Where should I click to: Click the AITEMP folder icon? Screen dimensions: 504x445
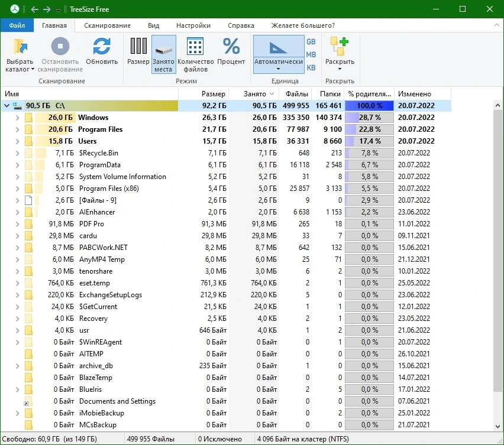click(x=28, y=354)
